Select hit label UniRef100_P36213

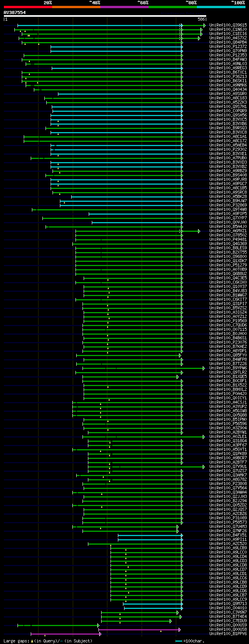pos(228,76)
